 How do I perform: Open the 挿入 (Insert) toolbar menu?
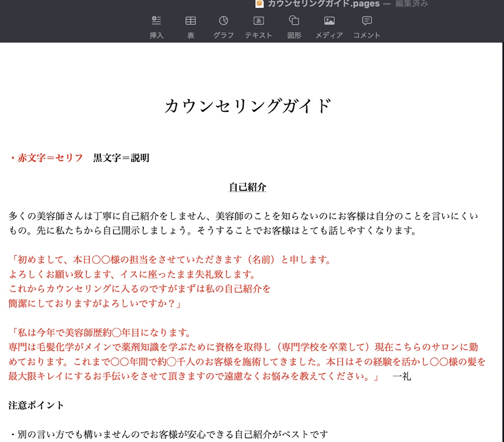coord(156,27)
